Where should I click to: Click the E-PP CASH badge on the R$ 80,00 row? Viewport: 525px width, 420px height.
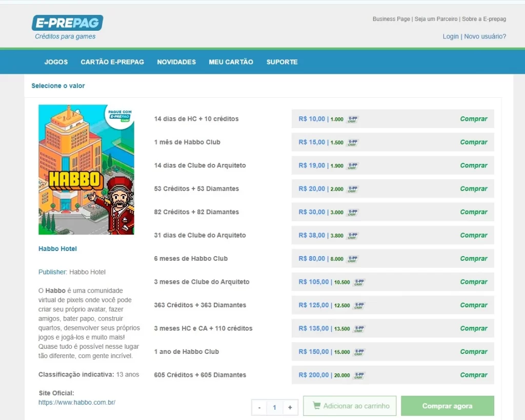pyautogui.click(x=353, y=259)
